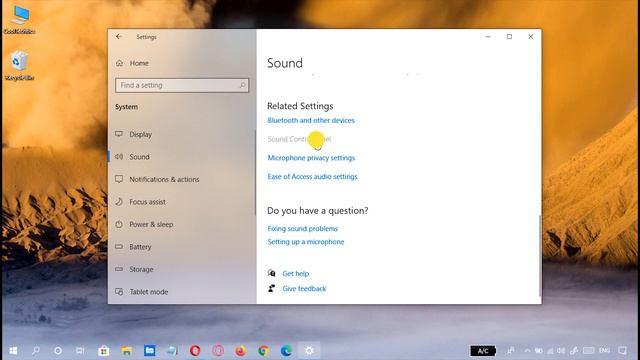The height and width of the screenshot is (360, 640).
Task: Launch Opera browser from taskbar
Action: pyautogui.click(x=195, y=351)
